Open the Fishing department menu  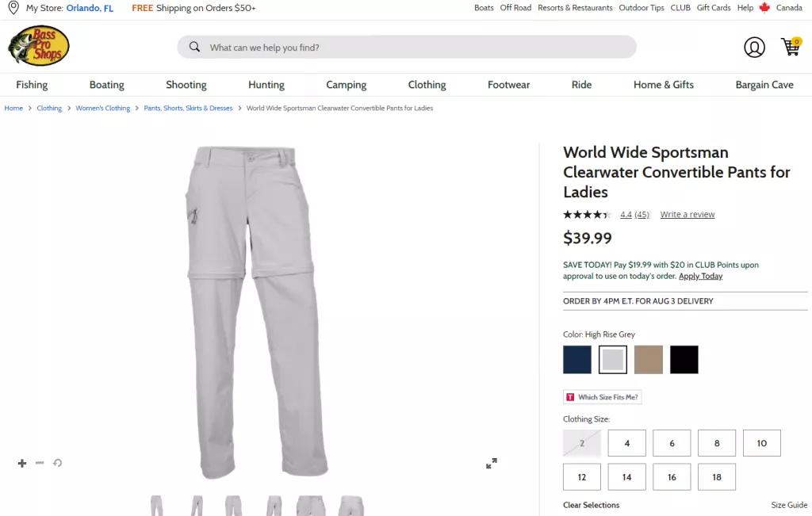pos(32,85)
